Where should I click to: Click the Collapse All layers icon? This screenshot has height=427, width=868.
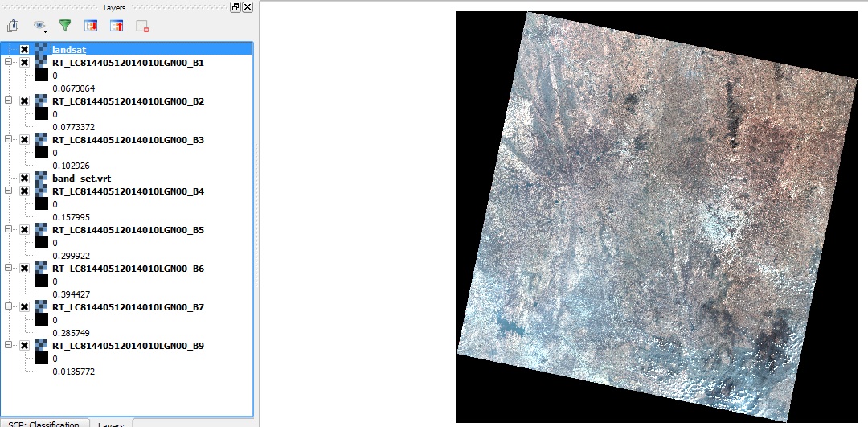pyautogui.click(x=117, y=26)
